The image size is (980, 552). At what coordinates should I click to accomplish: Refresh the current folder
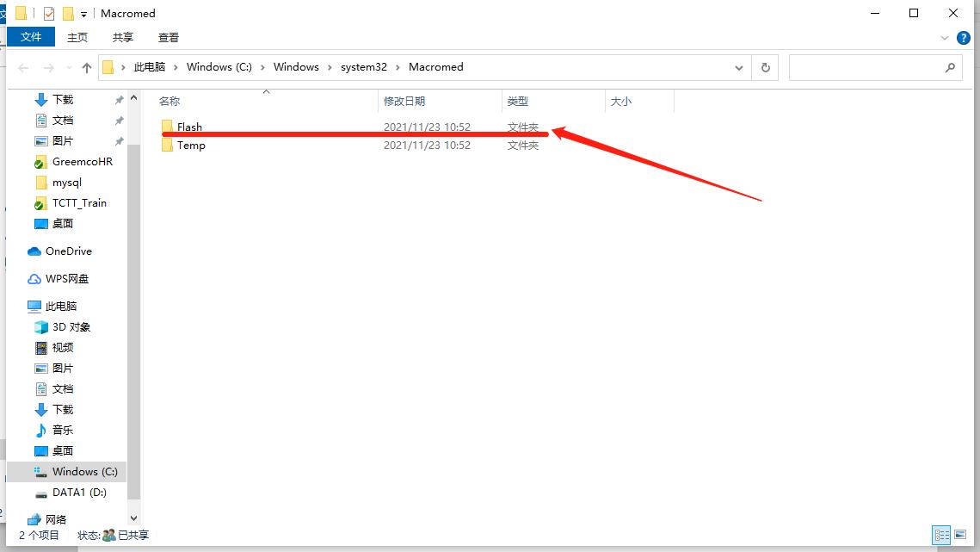pos(765,67)
